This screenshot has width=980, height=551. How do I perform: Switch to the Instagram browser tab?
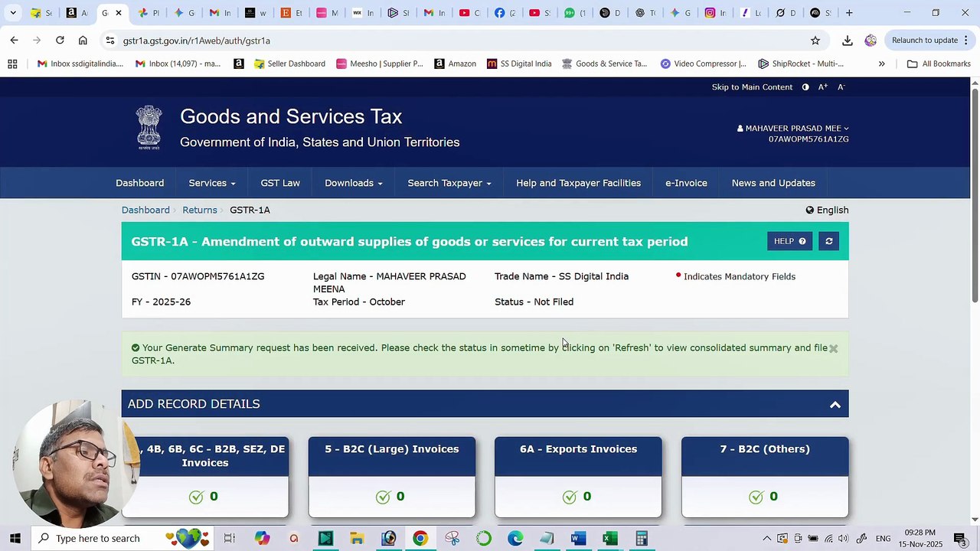pos(715,13)
